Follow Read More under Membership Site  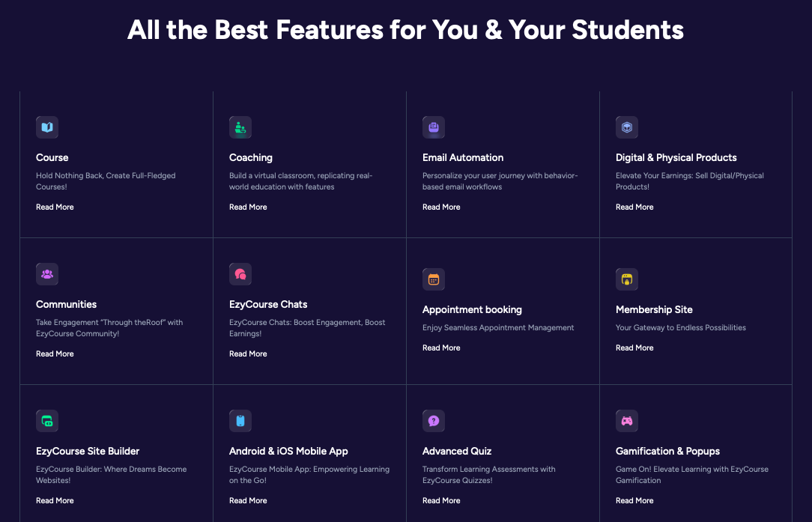pyautogui.click(x=634, y=348)
